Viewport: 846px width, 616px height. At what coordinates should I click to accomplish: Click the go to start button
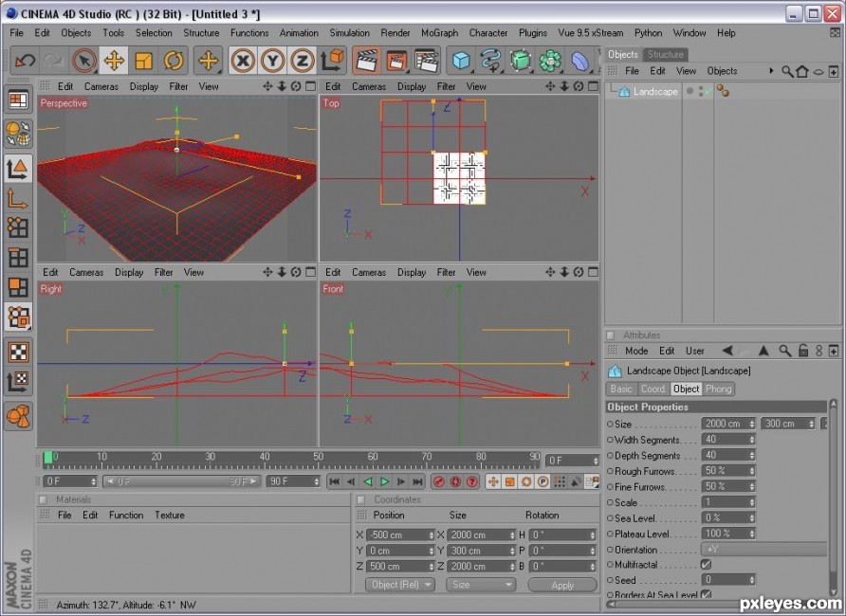click(x=335, y=481)
